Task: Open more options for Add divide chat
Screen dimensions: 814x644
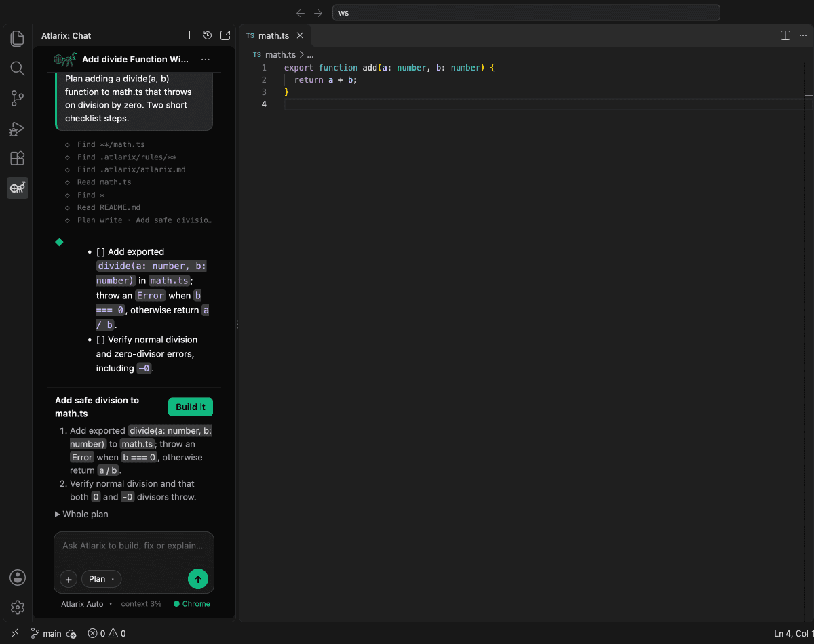Action: tap(206, 60)
